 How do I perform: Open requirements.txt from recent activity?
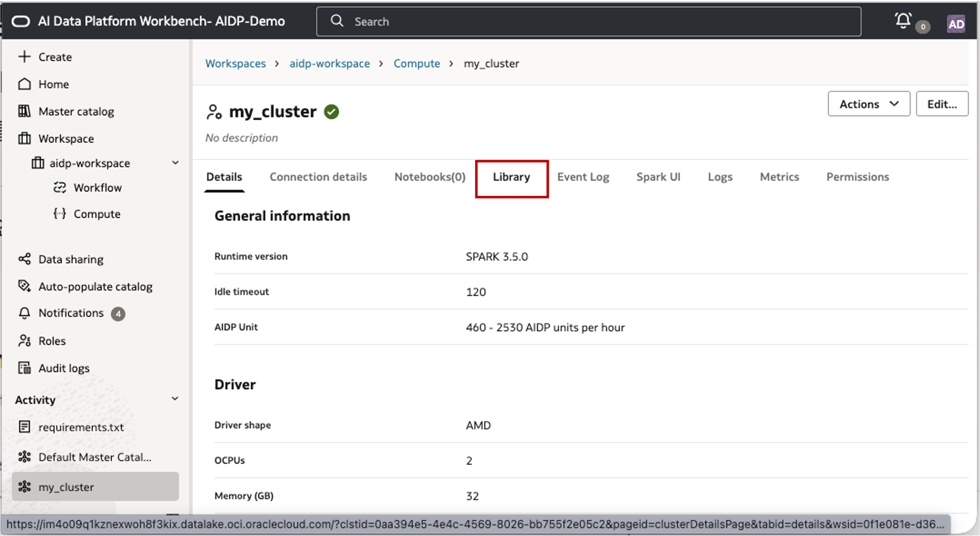81,427
